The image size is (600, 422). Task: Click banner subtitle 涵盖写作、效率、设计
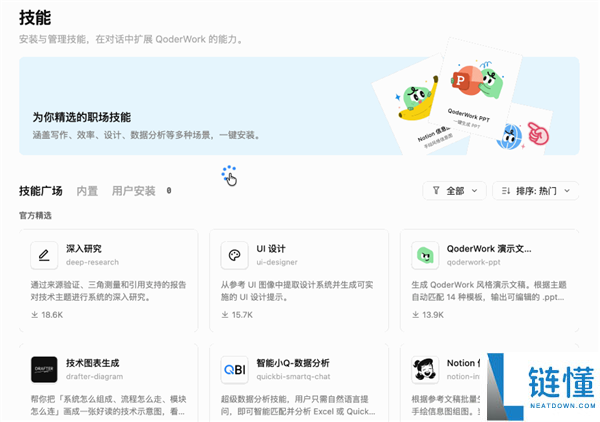point(146,135)
